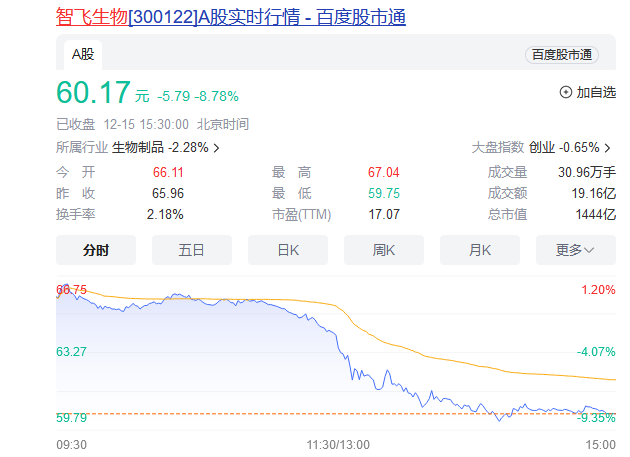Click the 百度股市通 pill button

pyautogui.click(x=562, y=55)
